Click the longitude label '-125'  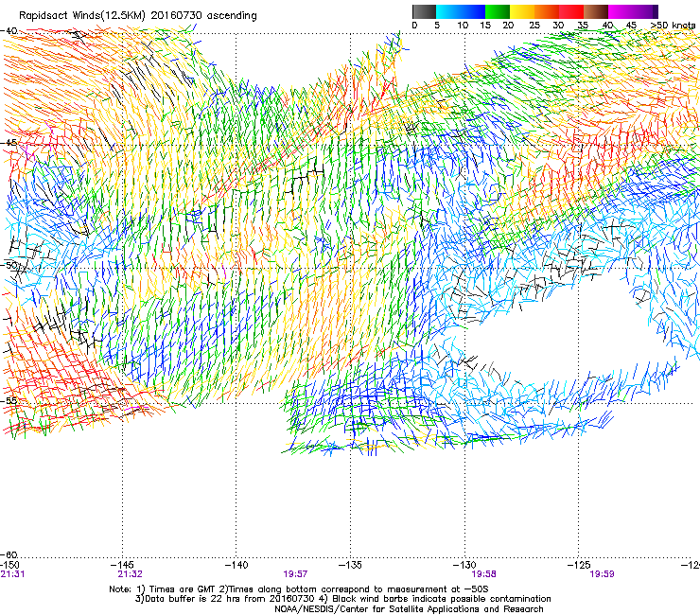click(x=579, y=565)
